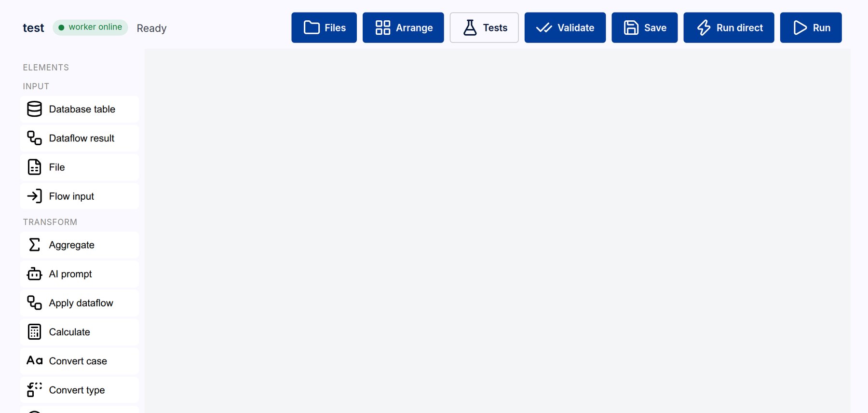
Task: Open the Files label in toolbar
Action: click(x=335, y=28)
